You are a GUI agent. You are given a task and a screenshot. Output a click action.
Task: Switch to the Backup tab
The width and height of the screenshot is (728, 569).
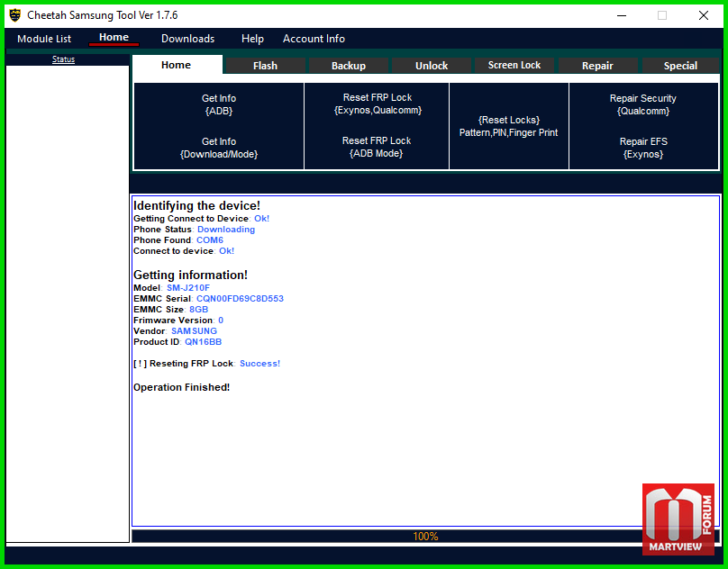coord(349,66)
